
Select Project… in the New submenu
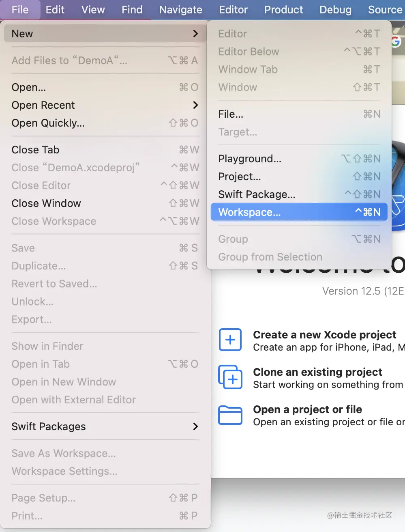pos(299,177)
